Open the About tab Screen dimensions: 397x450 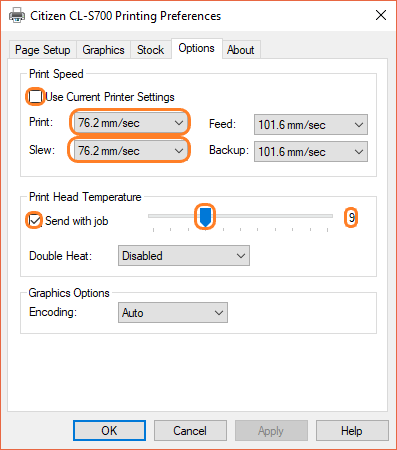coord(241,50)
